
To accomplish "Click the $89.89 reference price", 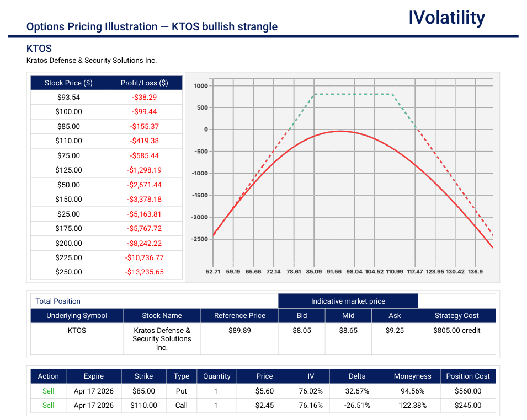I will point(239,330).
